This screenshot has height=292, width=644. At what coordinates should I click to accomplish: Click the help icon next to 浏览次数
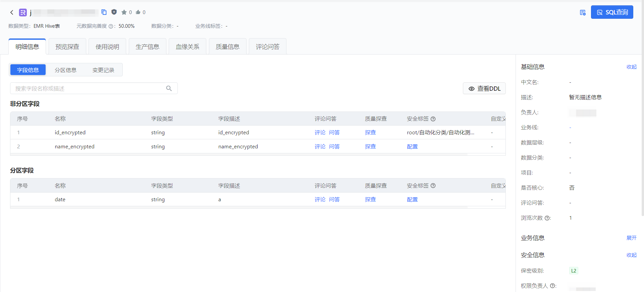(547, 218)
